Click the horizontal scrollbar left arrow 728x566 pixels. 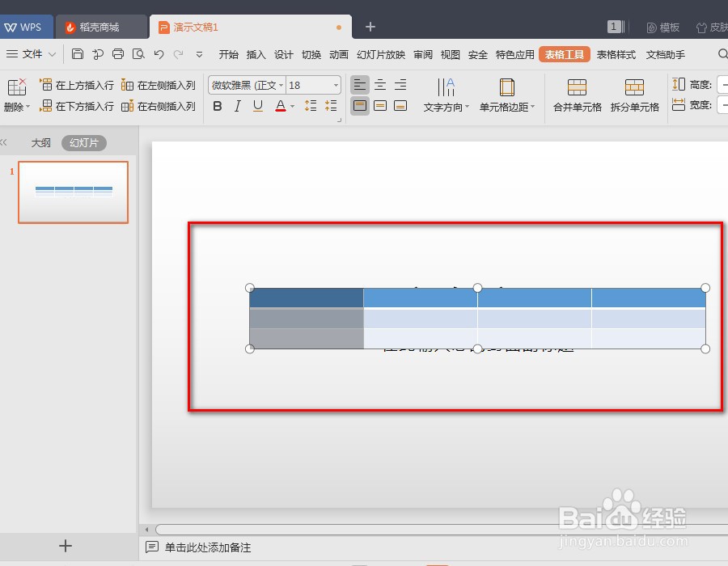(146, 530)
